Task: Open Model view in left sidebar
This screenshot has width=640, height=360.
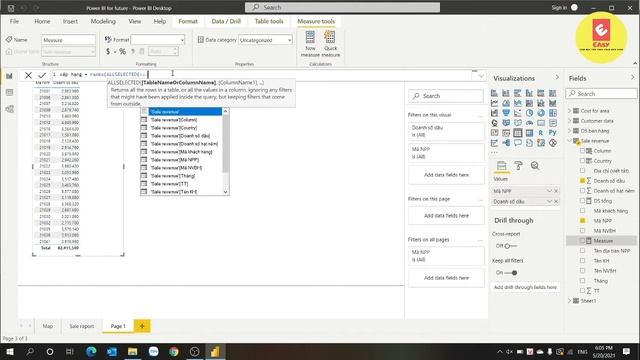Action: pyautogui.click(x=9, y=109)
